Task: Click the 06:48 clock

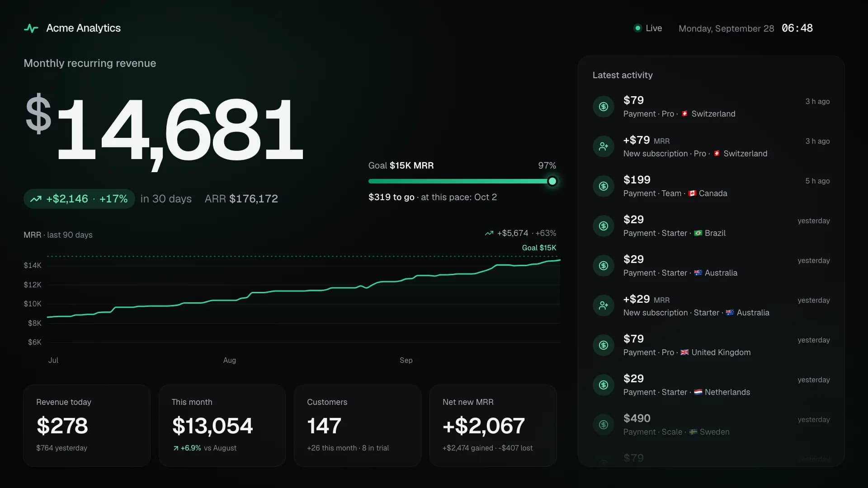Action: [797, 28]
